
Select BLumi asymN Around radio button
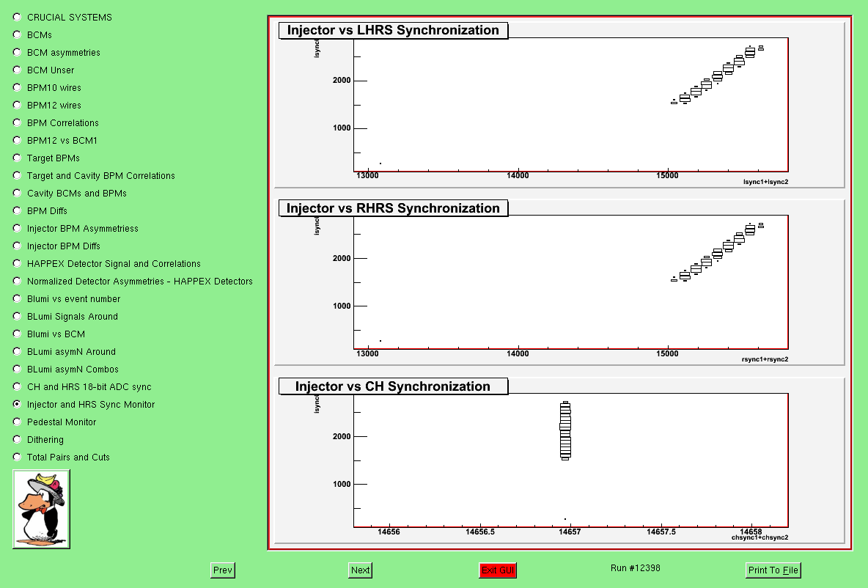click(17, 351)
